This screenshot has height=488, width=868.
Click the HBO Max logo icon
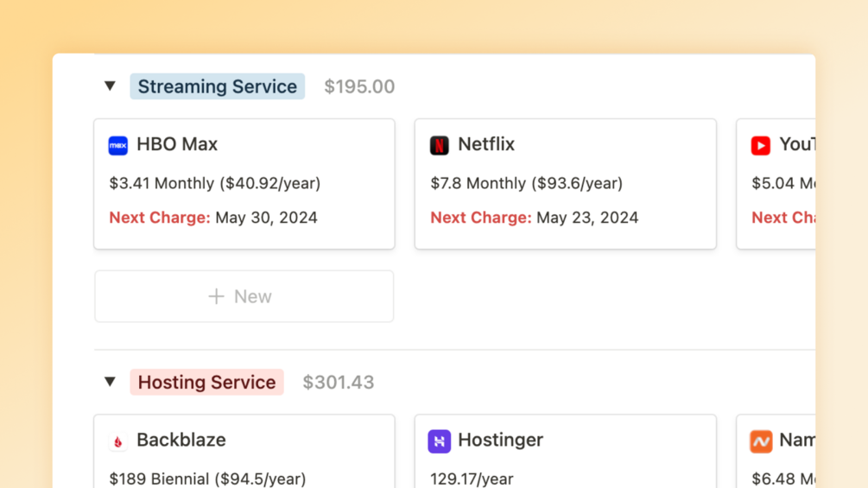tap(118, 145)
